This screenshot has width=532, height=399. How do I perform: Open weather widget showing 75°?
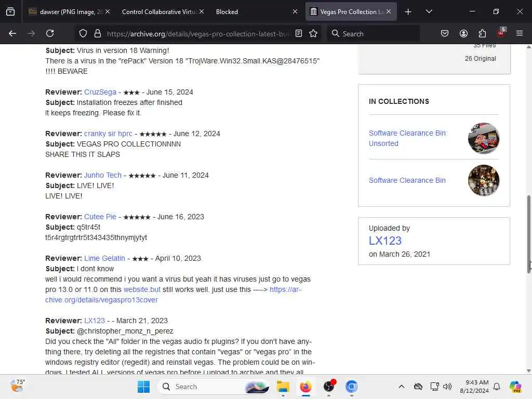(17, 386)
